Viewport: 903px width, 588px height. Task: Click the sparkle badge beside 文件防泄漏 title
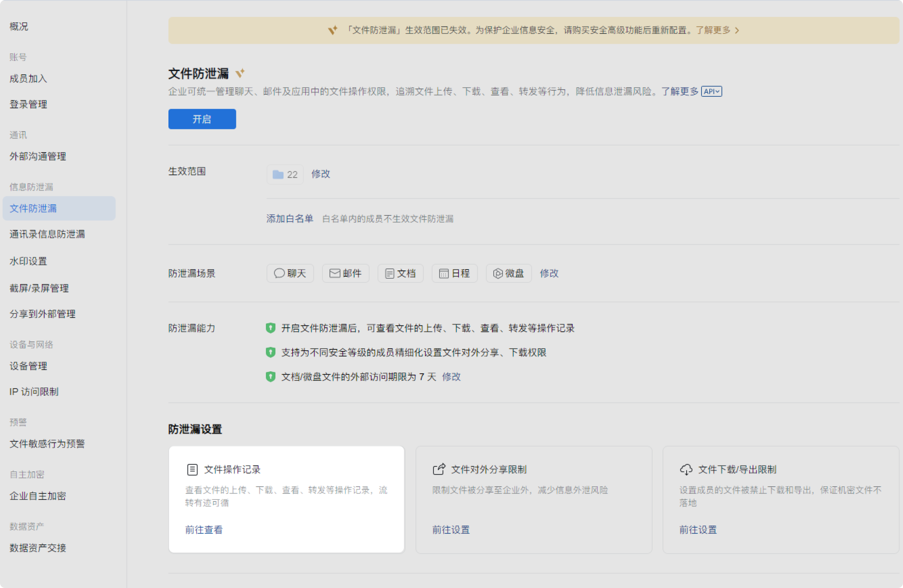click(x=240, y=73)
